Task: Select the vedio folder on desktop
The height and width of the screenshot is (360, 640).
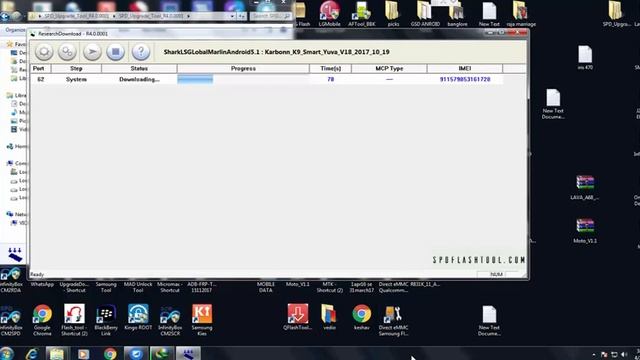Action: (329, 317)
